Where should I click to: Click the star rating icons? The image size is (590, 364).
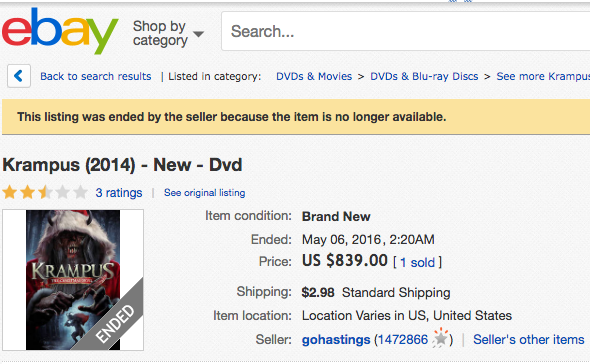(x=45, y=192)
